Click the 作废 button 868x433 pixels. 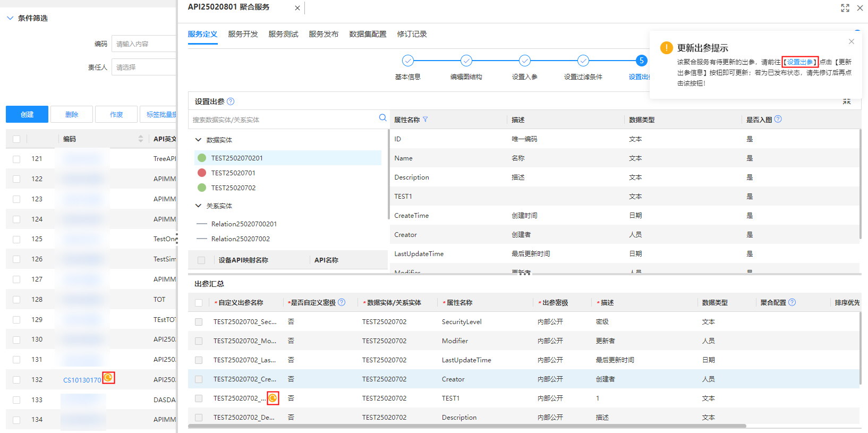point(116,114)
